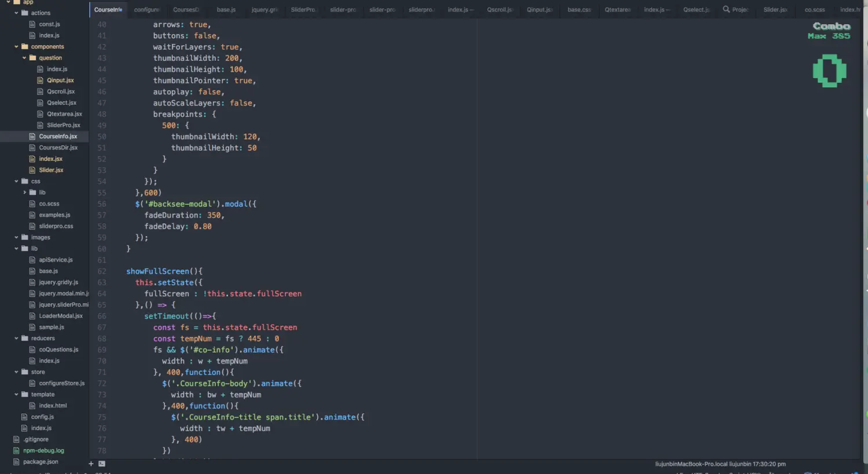Viewport: 868px width, 474px height.
Task: Click line number 62 in the gutter
Action: pos(102,271)
